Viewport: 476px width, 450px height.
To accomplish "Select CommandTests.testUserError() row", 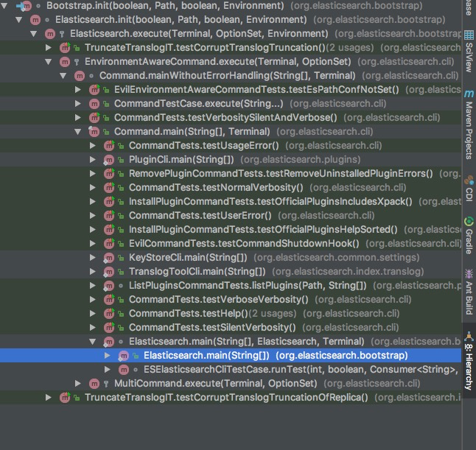I will [231, 216].
